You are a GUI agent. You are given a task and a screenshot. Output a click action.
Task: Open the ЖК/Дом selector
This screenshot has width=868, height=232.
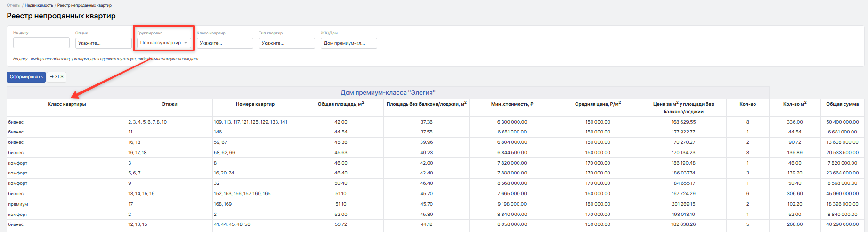pyautogui.click(x=349, y=43)
